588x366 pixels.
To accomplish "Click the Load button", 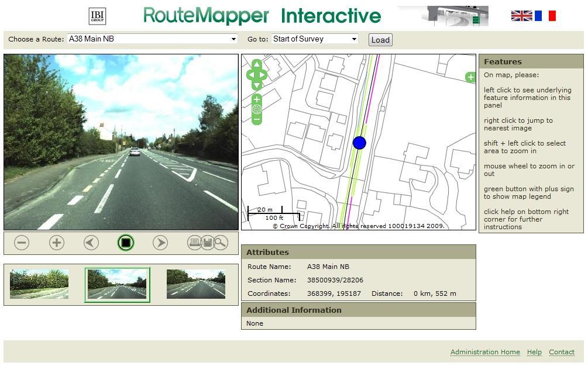I will pos(380,40).
